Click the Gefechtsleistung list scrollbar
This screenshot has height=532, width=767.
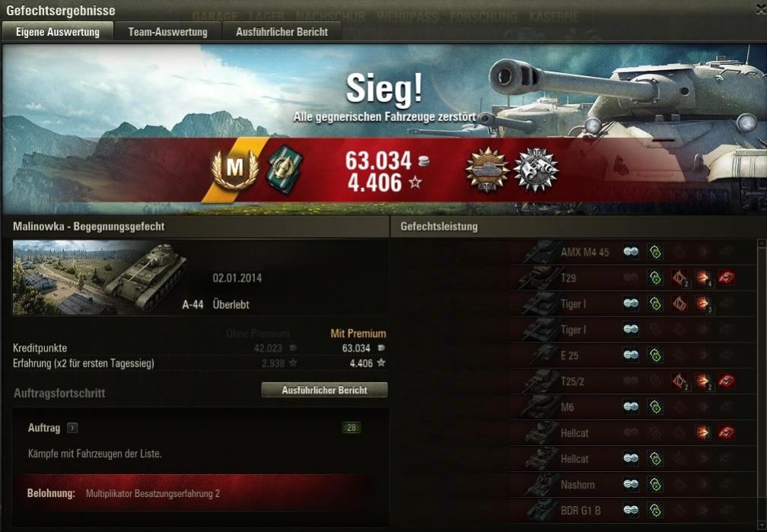click(762, 385)
